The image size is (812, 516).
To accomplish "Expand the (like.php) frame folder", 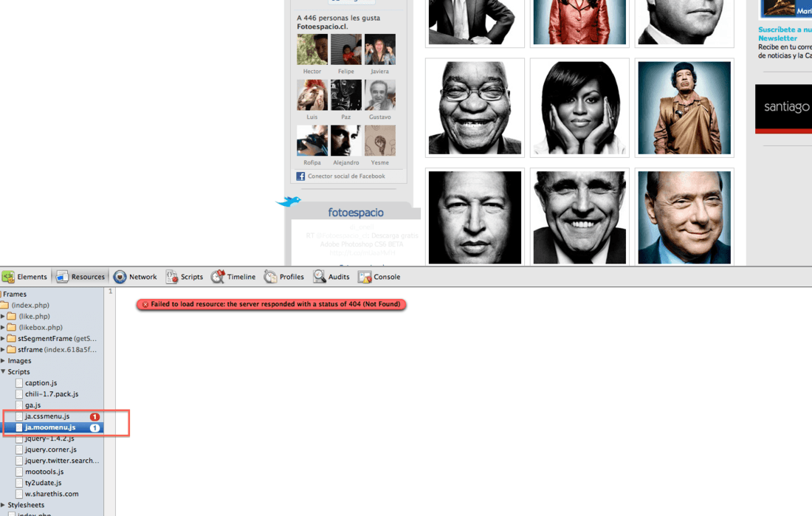I will [x=3, y=316].
